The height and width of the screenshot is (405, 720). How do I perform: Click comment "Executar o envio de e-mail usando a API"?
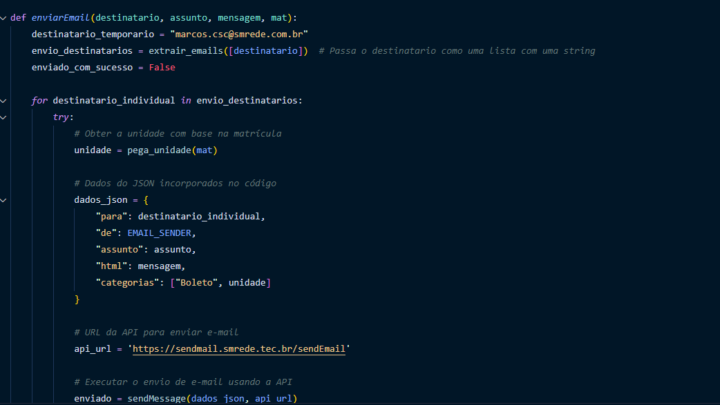coord(183,382)
